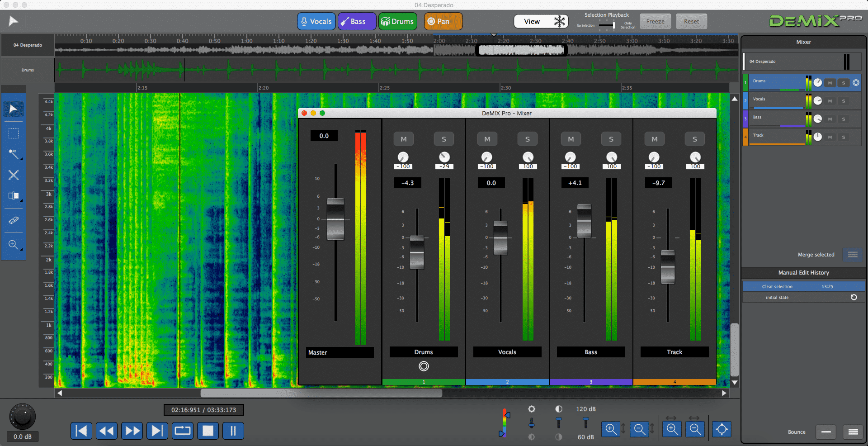Viewport: 868px width, 446px height.
Task: Click the Clear selection entry in Manual Edit History
Action: click(x=803, y=286)
